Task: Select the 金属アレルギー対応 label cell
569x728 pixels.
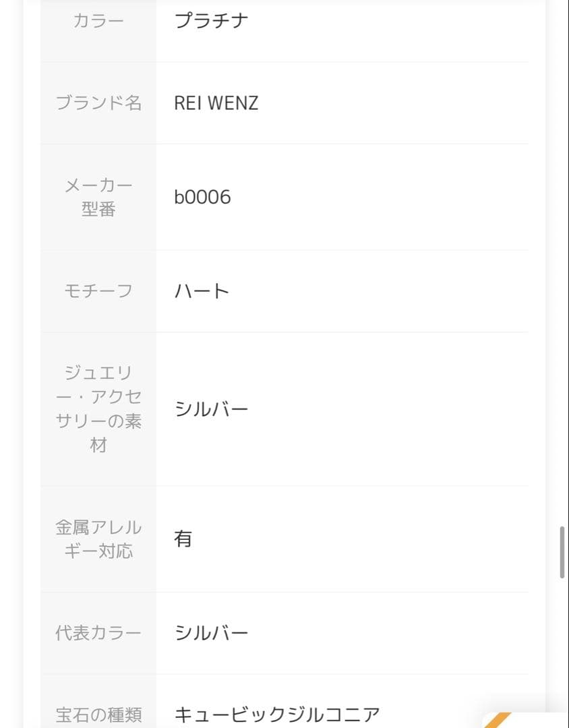Action: (98, 539)
